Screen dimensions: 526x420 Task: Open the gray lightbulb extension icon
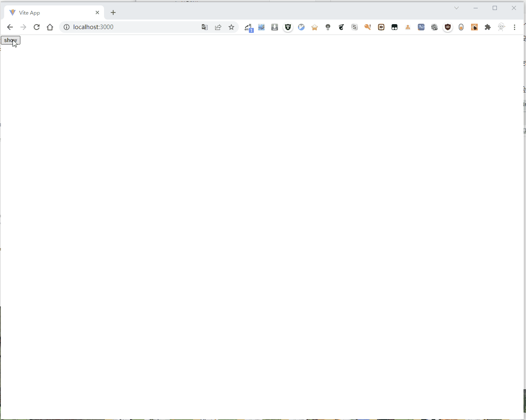click(328, 27)
